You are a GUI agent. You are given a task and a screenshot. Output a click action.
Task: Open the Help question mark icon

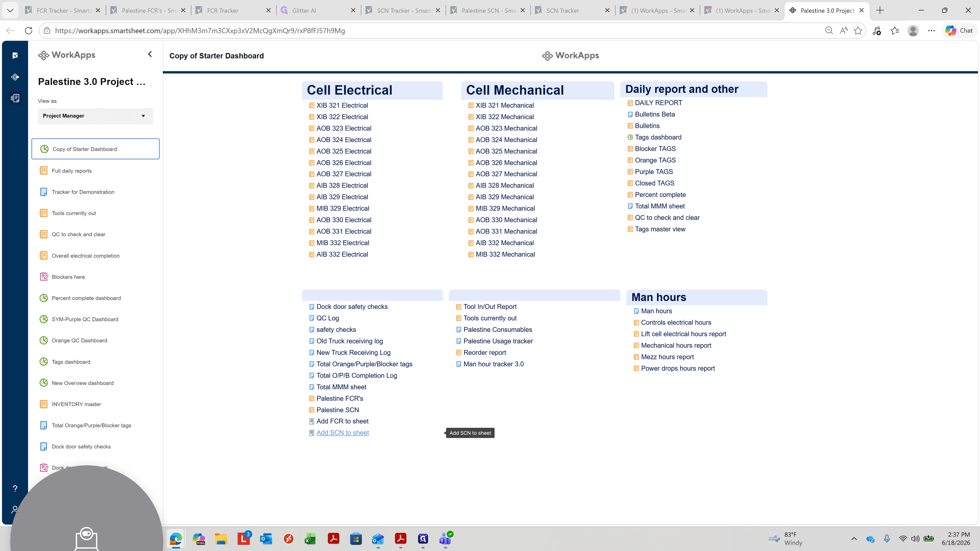point(15,489)
